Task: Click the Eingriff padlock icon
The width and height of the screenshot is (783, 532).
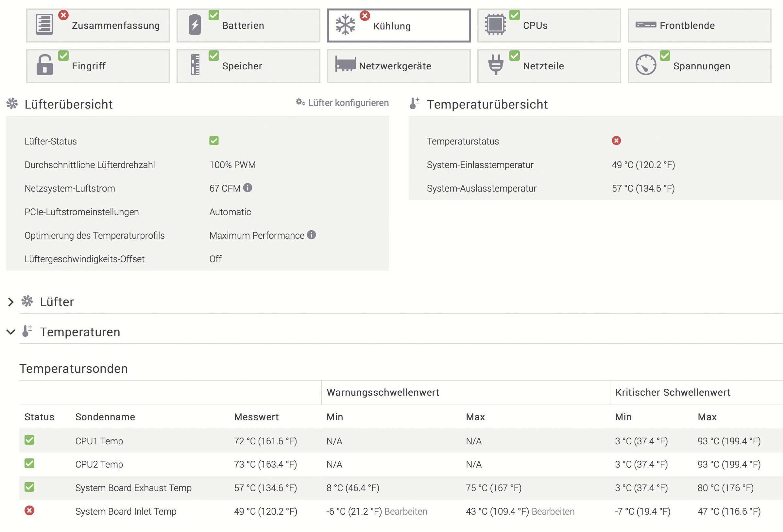Action: point(44,65)
